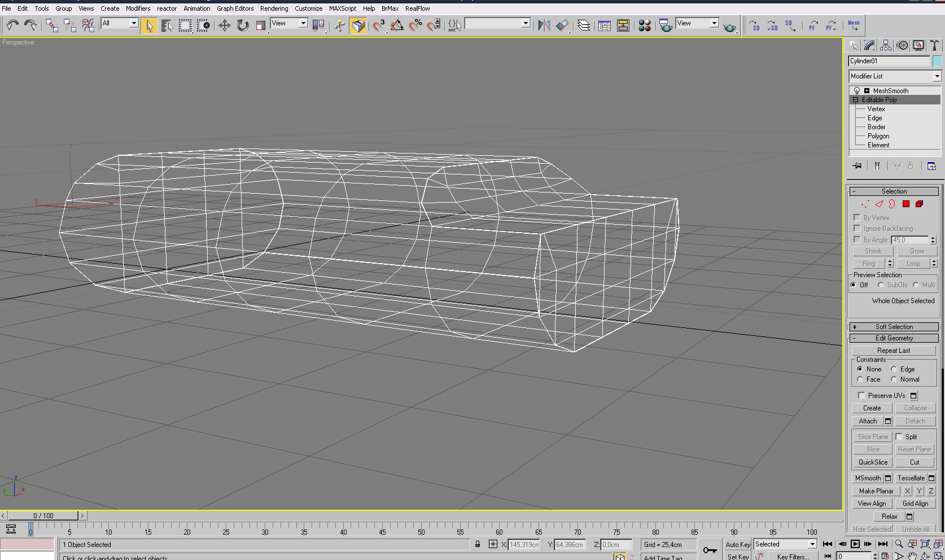Switch to the Display command panel
This screenshot has width=945, height=560.
click(x=918, y=46)
